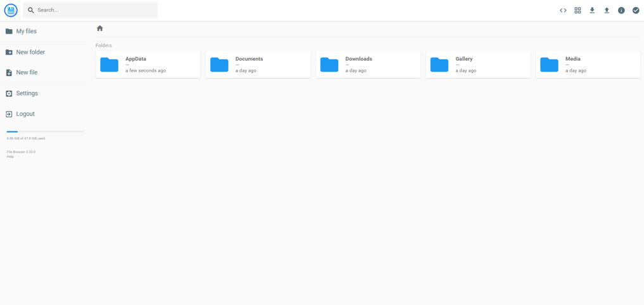The height and width of the screenshot is (305, 644).
Task: Click the New folder plus icon
Action: tap(9, 52)
